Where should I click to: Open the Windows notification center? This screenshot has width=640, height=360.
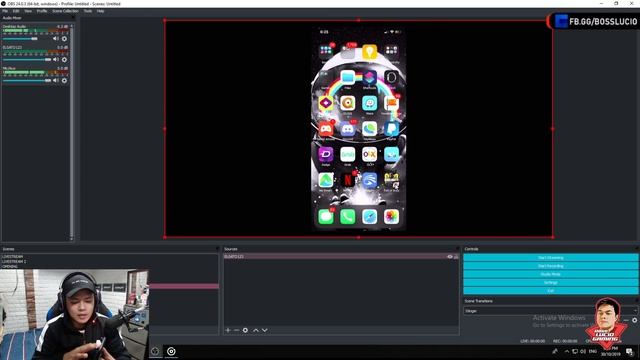click(629, 351)
